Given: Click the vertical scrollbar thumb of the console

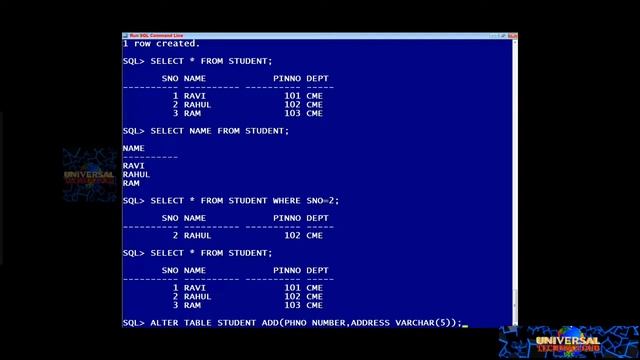Looking at the screenshot, I should 515,305.
